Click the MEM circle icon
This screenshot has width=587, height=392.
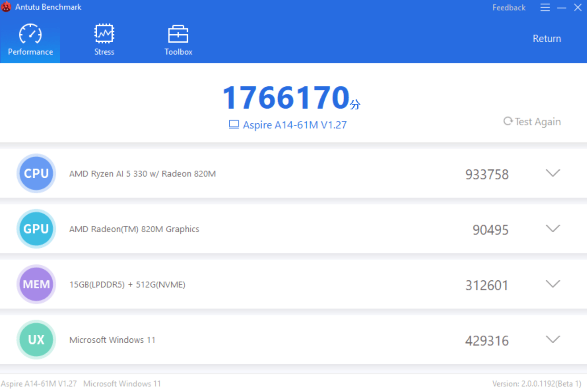point(36,284)
